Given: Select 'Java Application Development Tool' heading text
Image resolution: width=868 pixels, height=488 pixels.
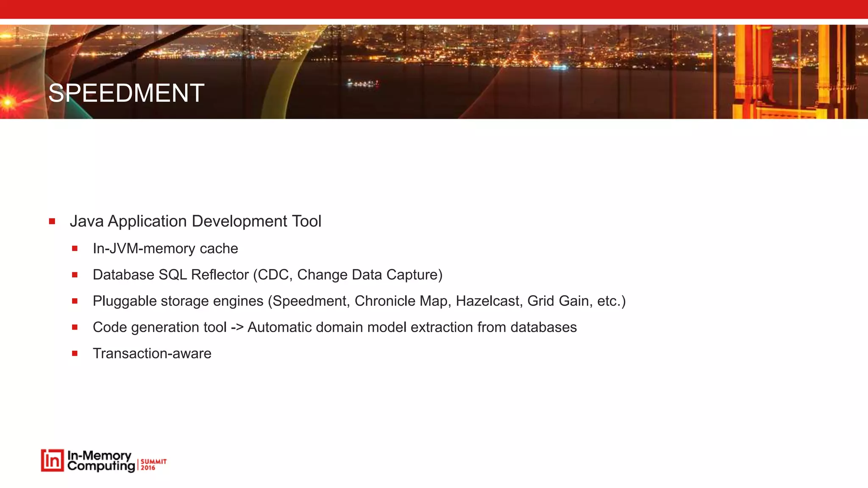Looking at the screenshot, I should click(x=195, y=221).
